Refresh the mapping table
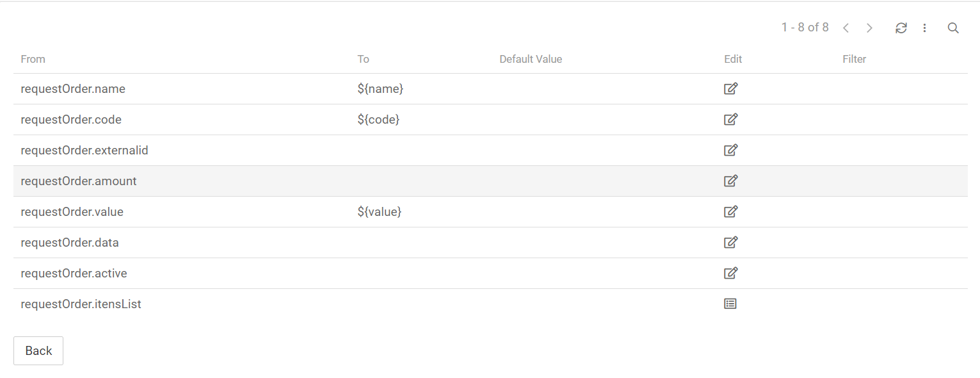980x378 pixels. pyautogui.click(x=901, y=28)
